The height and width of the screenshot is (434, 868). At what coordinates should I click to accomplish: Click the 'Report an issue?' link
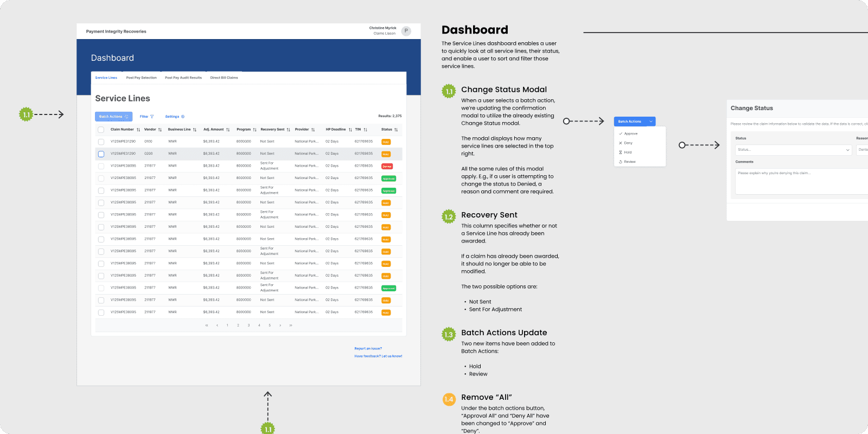(368, 349)
